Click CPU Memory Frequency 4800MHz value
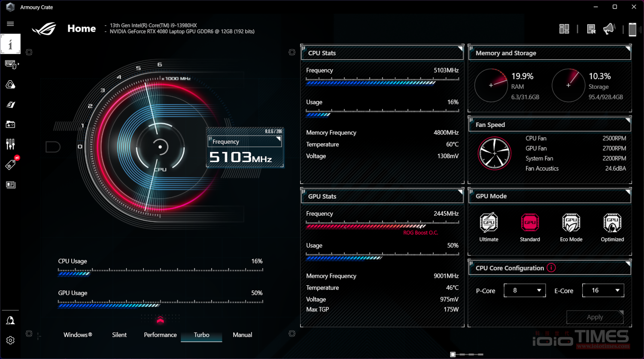Viewport: 644px width, 359px height. click(x=446, y=133)
